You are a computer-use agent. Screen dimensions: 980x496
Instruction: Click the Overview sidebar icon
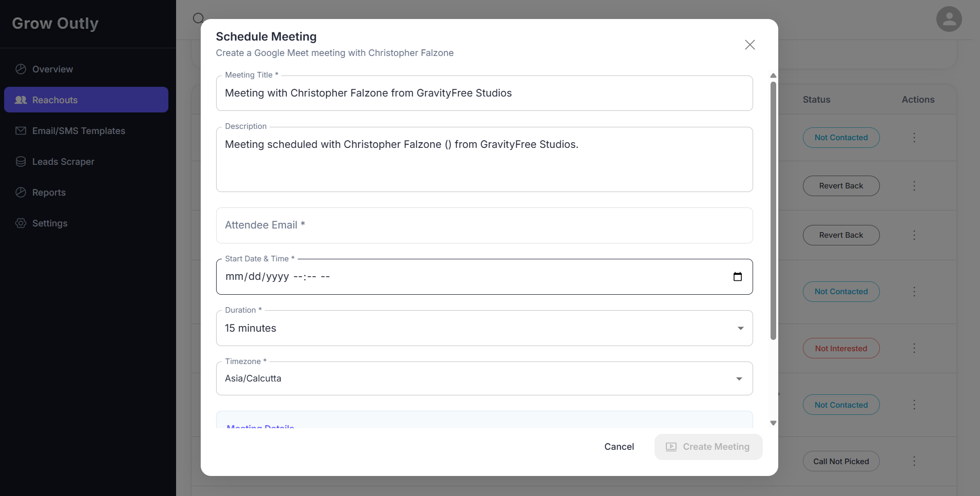(21, 69)
